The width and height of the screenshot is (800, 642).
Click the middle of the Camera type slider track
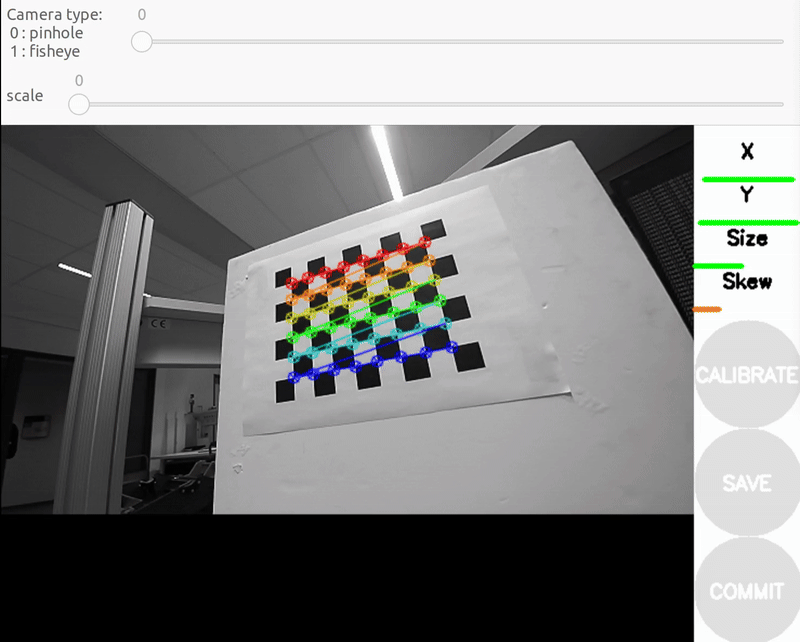(x=462, y=42)
